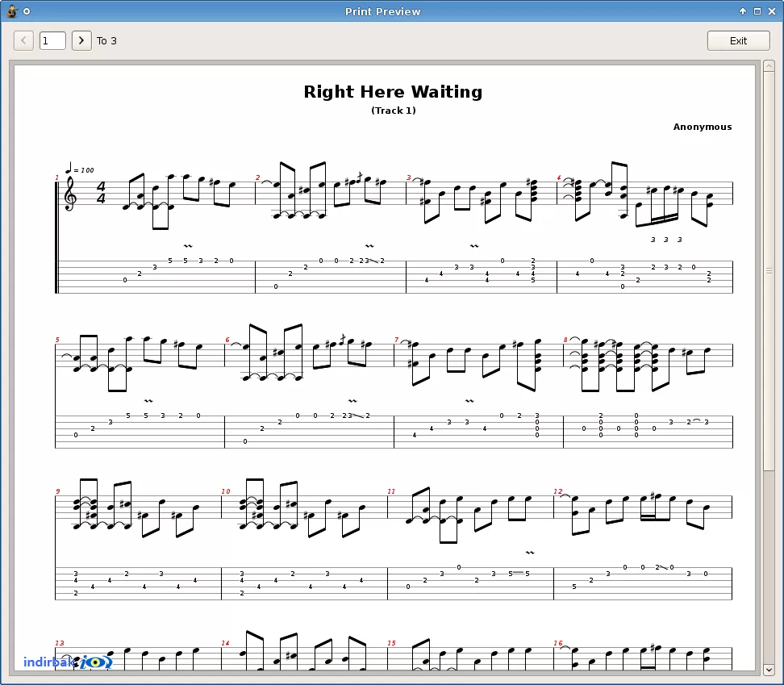The width and height of the screenshot is (784, 685).
Task: Click the vertical scrollbar thumb
Action: 769,271
